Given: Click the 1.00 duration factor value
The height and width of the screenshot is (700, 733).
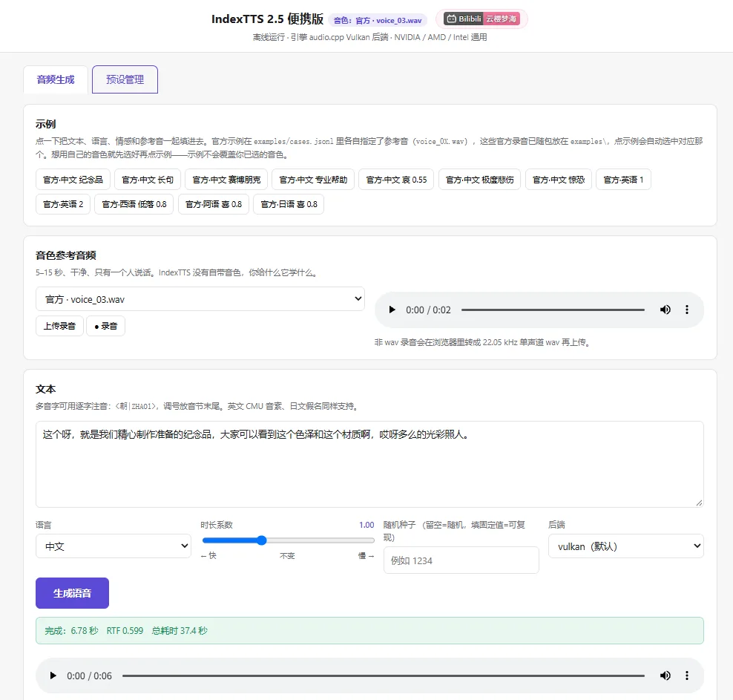Looking at the screenshot, I should pos(366,525).
